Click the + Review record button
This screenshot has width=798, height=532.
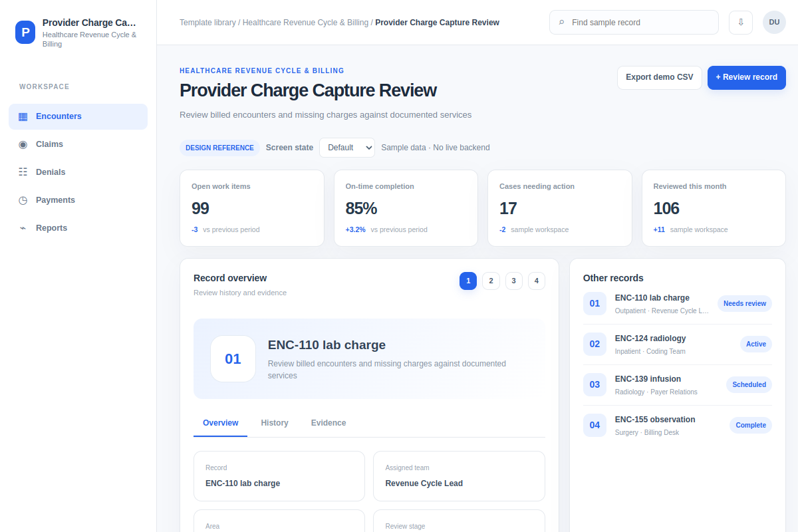747,77
